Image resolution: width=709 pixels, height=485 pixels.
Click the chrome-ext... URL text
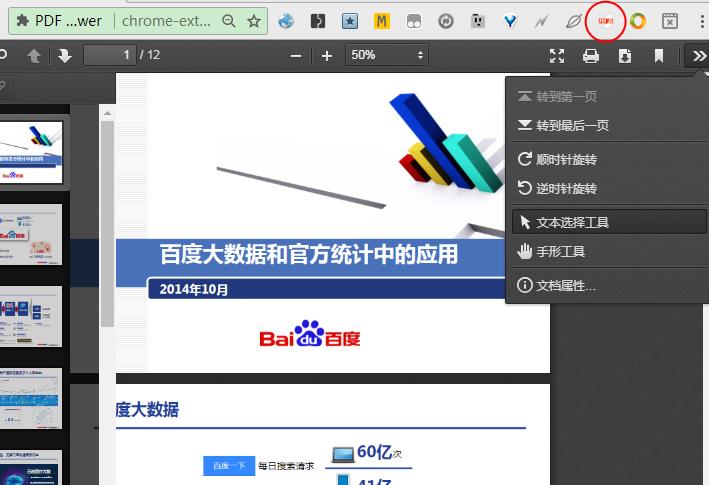point(166,21)
